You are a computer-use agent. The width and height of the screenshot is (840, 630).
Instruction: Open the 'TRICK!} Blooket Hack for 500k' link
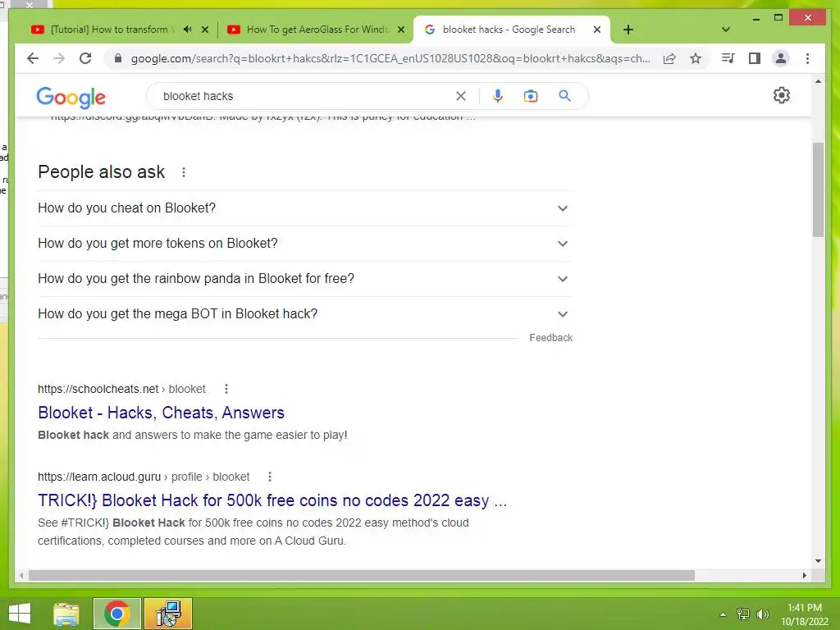click(272, 500)
